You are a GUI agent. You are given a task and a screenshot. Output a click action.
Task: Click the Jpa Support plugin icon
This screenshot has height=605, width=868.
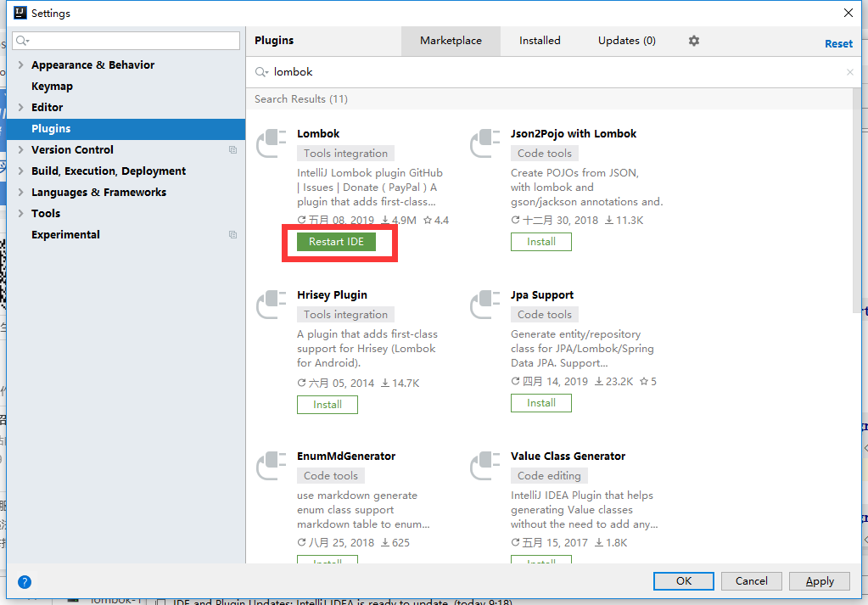tap(485, 305)
